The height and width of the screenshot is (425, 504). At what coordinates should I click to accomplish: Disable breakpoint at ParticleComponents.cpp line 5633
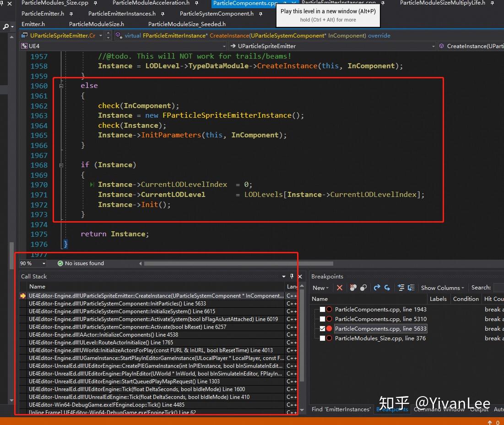click(x=323, y=329)
